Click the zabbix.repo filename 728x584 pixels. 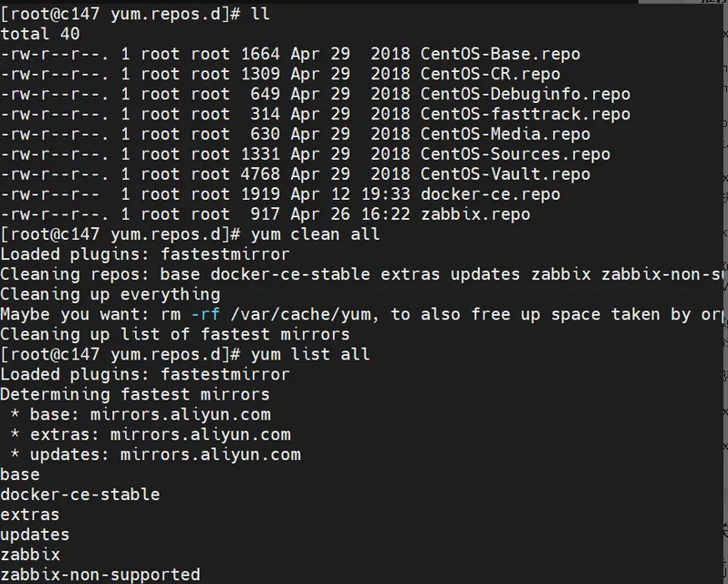(474, 214)
